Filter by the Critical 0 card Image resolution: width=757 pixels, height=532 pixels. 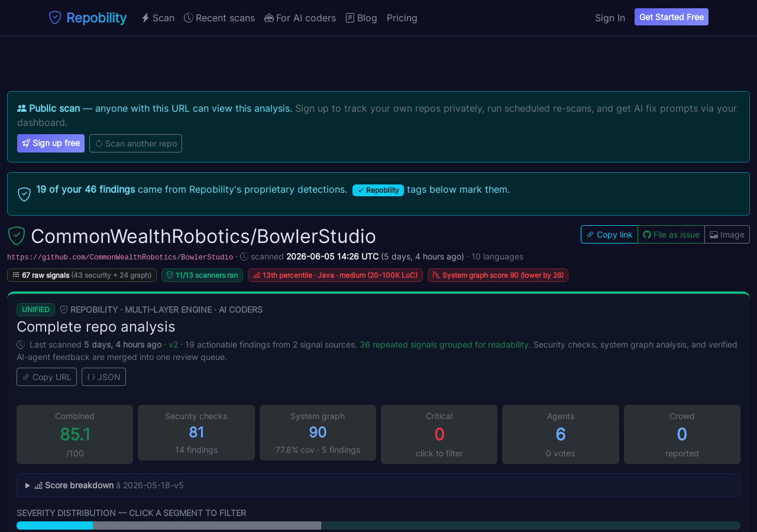439,434
